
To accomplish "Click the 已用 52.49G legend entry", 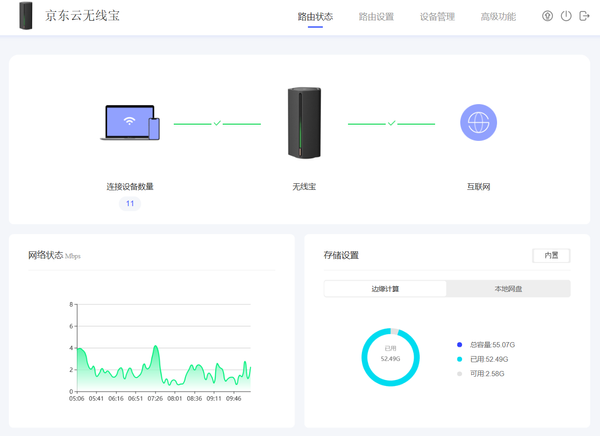I will 483,359.
